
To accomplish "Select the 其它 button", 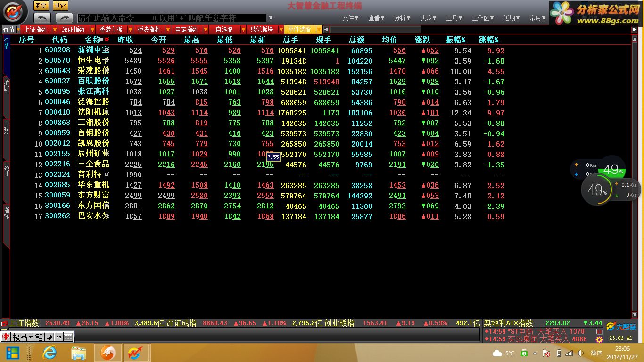I will (x=60, y=6).
